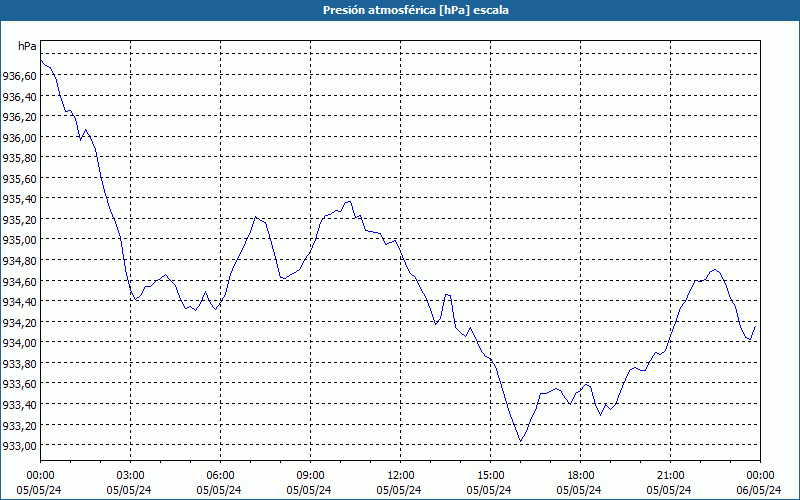Click the 934,80 y-axis label
The image size is (800, 500).
pos(19,261)
